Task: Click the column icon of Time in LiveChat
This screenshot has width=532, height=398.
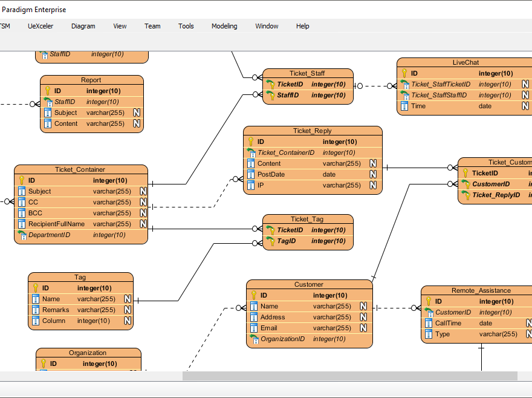Action: [x=403, y=106]
